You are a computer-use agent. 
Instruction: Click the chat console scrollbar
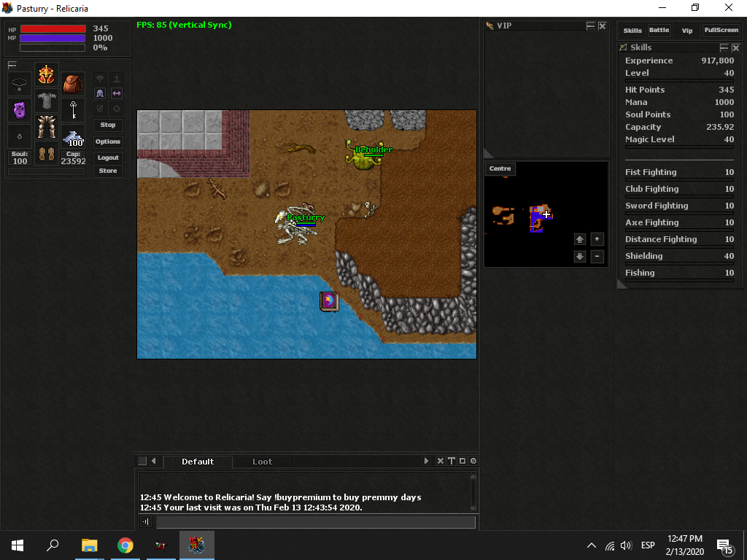[473, 492]
